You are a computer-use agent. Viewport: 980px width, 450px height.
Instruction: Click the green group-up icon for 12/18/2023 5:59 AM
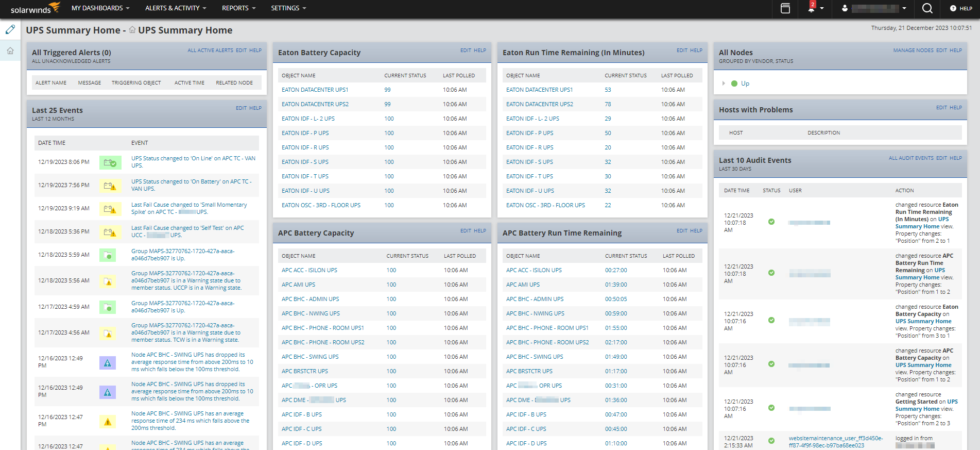coord(108,255)
